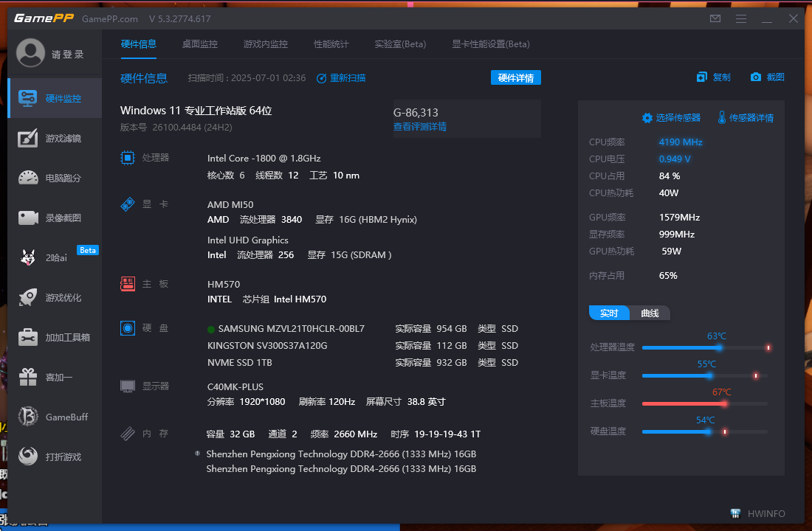This screenshot has height=531, width=812.
Task: Click the 请登录 login text
Action: pos(68,55)
